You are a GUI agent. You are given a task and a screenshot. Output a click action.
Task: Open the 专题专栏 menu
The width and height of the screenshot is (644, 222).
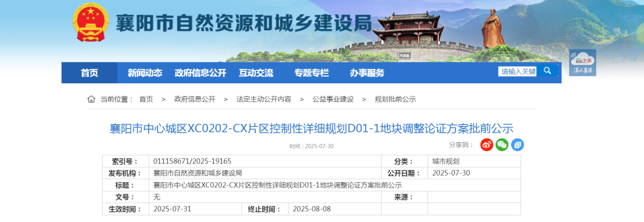(x=312, y=73)
